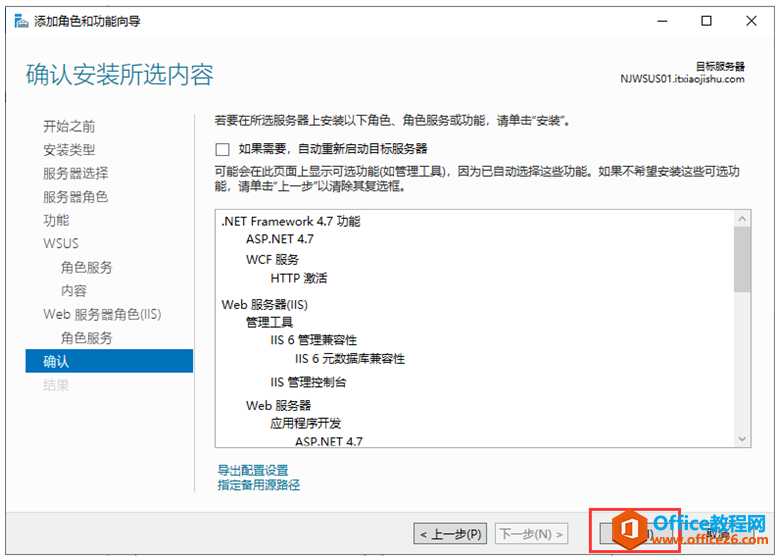This screenshot has width=775, height=557.
Task: Click the scroll up arrow in feature list
Action: (742, 218)
